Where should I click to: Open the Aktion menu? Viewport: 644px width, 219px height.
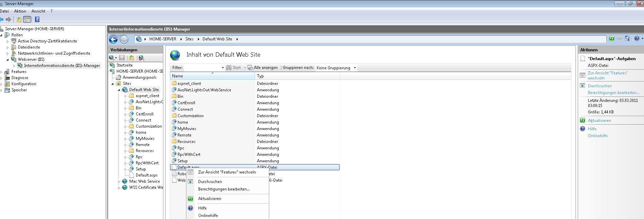(20, 11)
